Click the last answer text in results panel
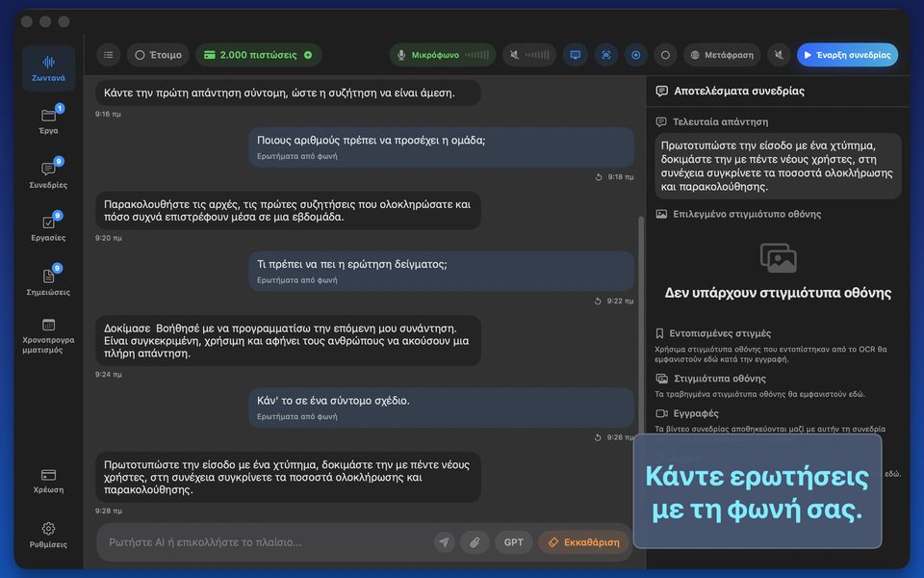Screen dimensions: 924x578 [x=778, y=166]
